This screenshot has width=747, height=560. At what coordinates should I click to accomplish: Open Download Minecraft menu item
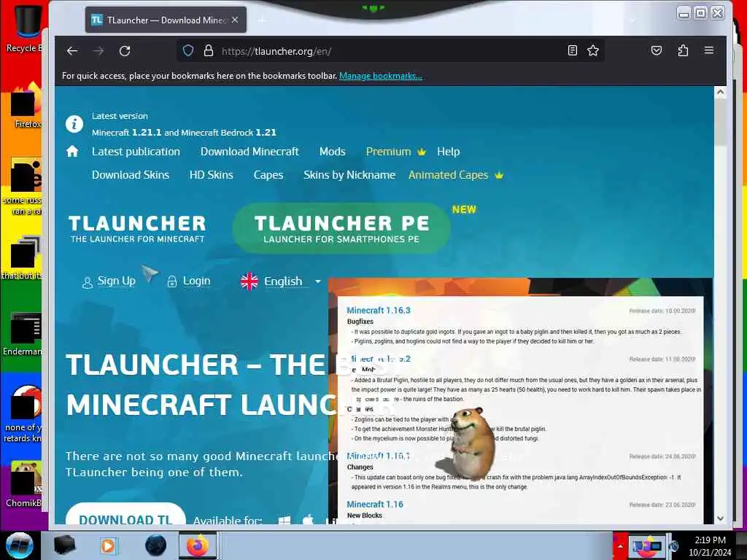[249, 152]
